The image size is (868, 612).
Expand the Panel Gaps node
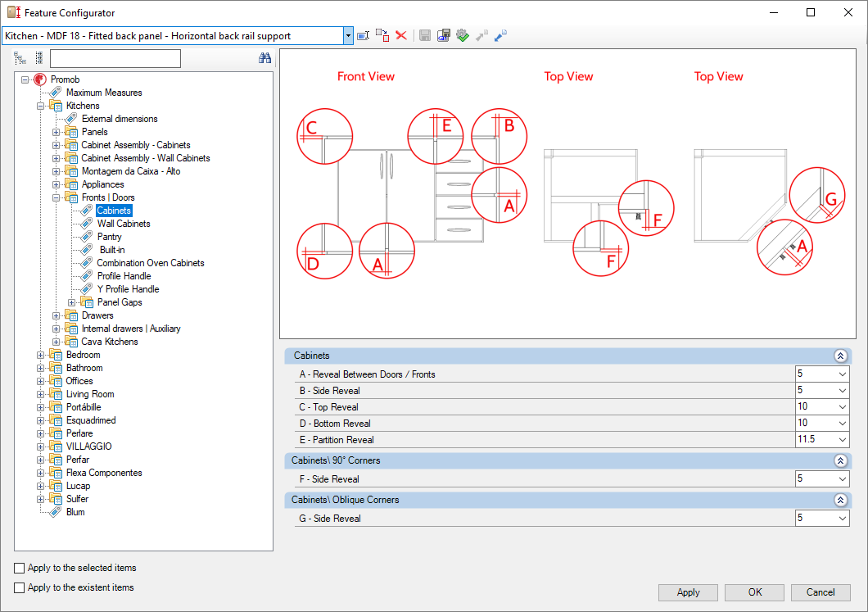(x=71, y=303)
